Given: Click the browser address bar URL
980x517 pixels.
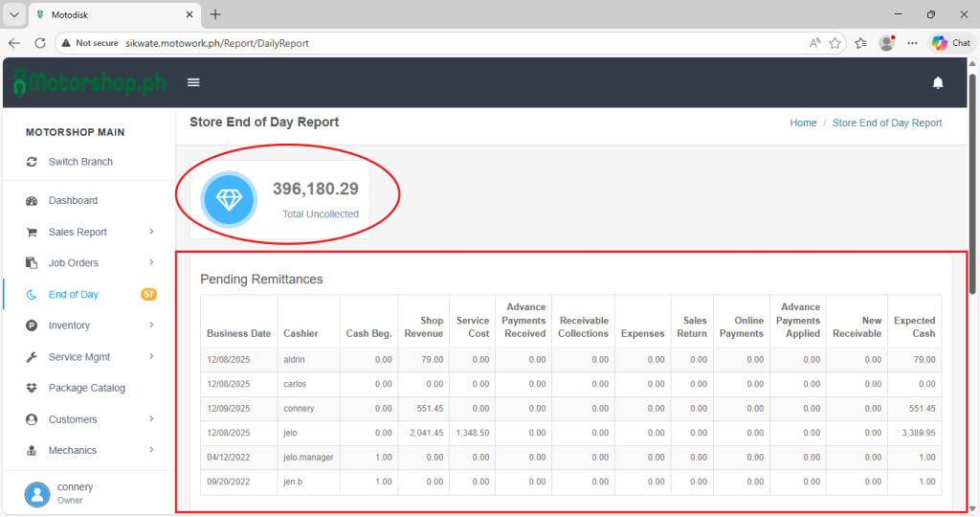Looking at the screenshot, I should click(218, 43).
